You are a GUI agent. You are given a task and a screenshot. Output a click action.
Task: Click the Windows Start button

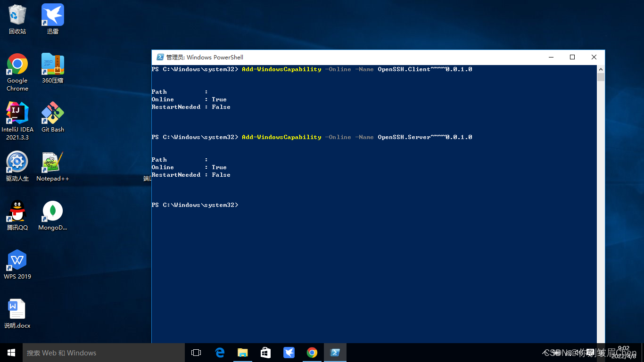(x=11, y=353)
